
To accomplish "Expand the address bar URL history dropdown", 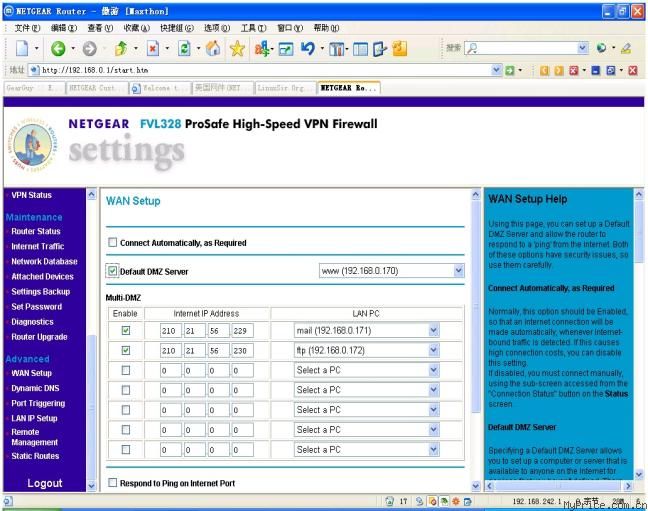I will pyautogui.click(x=497, y=70).
